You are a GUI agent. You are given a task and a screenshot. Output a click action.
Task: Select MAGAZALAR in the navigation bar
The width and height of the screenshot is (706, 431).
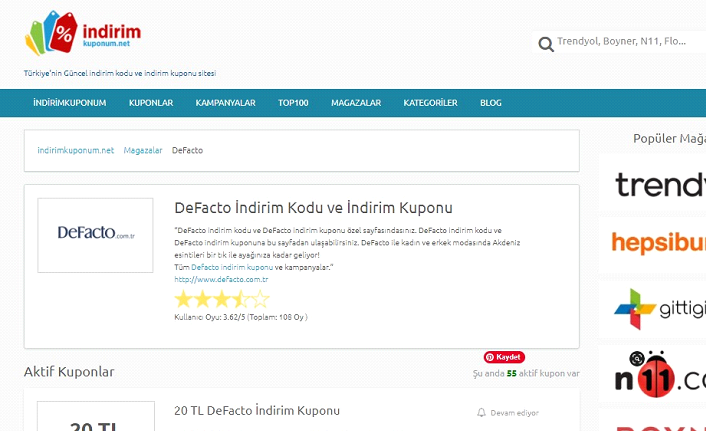click(355, 103)
